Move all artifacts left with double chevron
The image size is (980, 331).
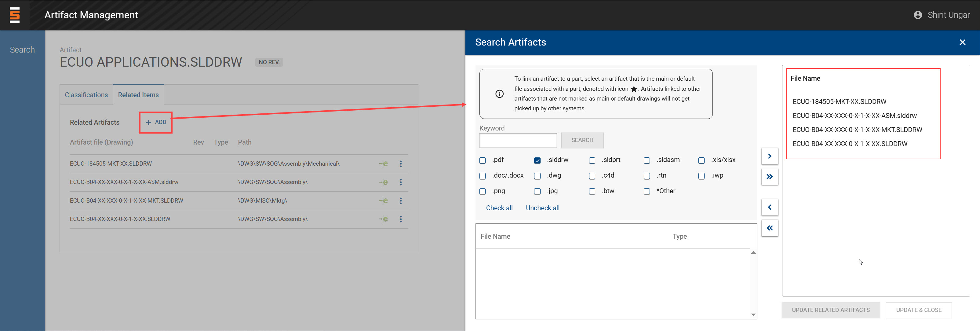pos(769,228)
